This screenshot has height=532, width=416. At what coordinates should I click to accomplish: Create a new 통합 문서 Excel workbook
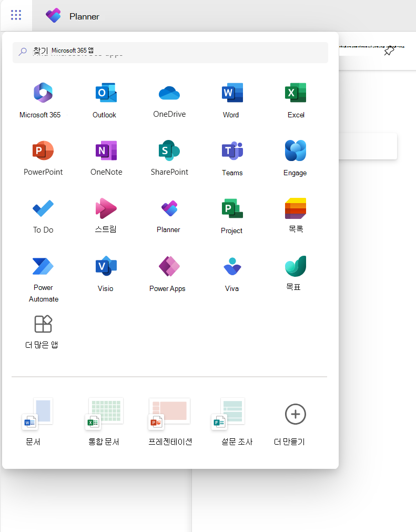click(104, 421)
